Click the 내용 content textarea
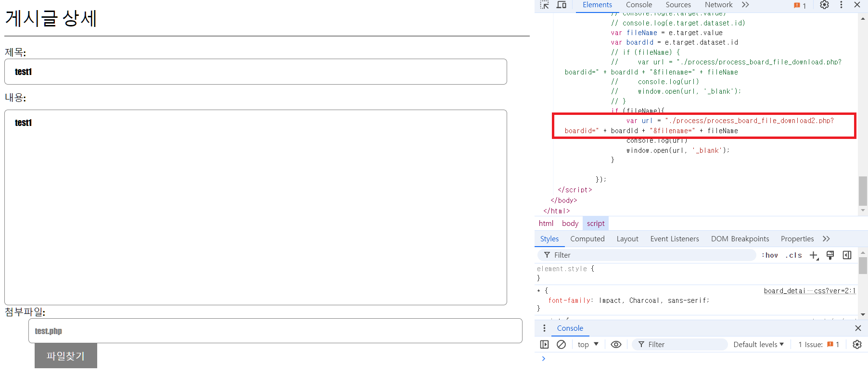This screenshot has width=868, height=374. pyautogui.click(x=255, y=207)
